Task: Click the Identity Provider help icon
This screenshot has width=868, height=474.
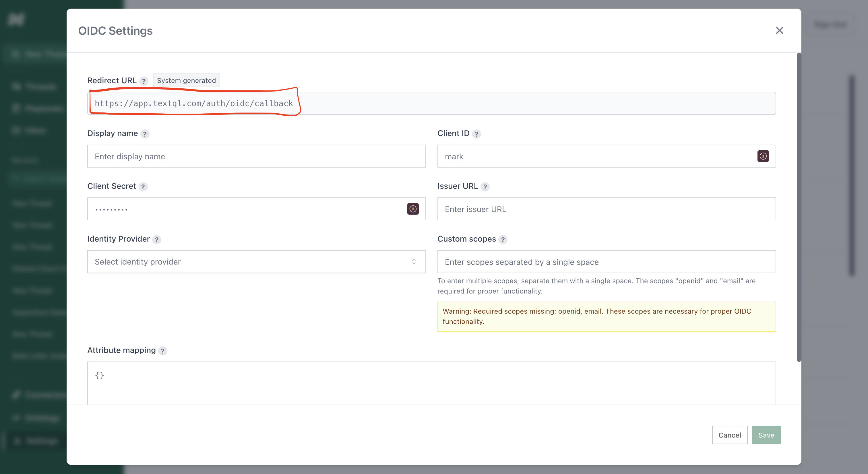Action: point(157,240)
